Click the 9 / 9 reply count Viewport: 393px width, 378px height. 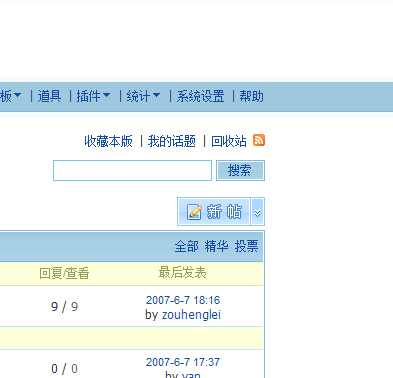point(64,307)
